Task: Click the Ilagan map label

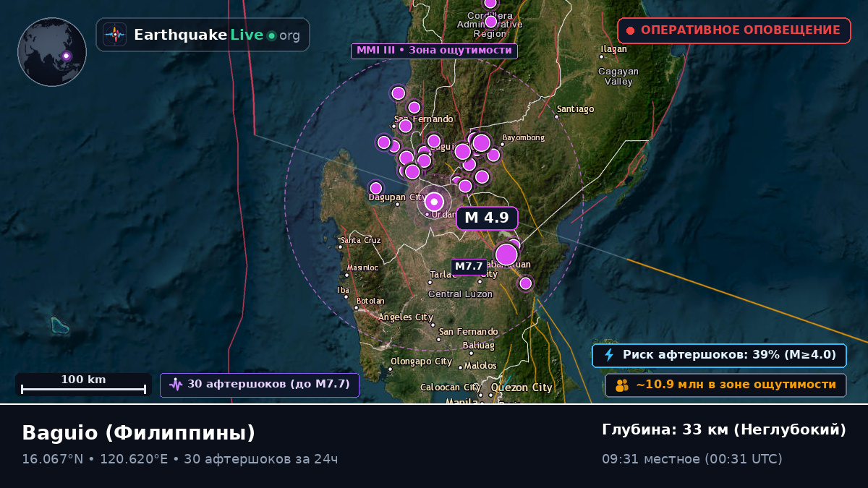Action: tap(613, 49)
